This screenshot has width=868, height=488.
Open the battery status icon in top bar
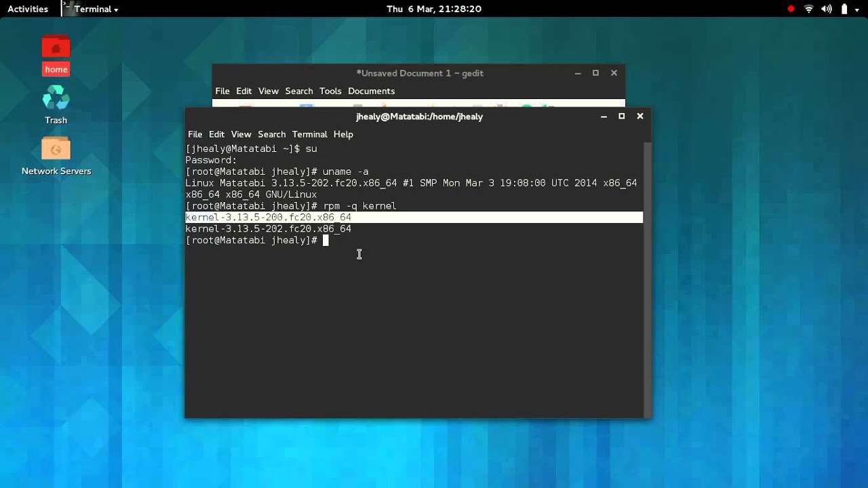[x=844, y=9]
